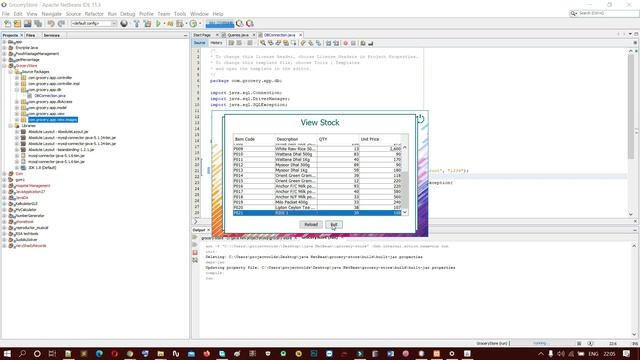
Task: Collapse the GroceryStore project node
Action: click(4, 66)
